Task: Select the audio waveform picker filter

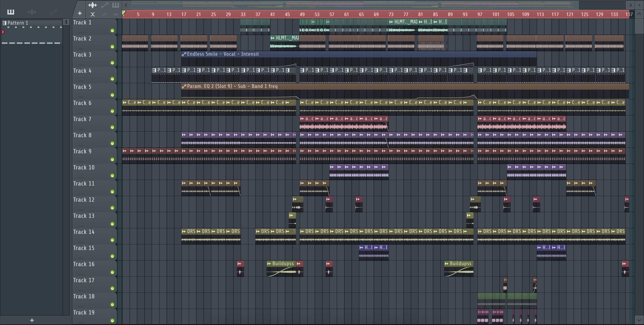Action: (x=32, y=12)
